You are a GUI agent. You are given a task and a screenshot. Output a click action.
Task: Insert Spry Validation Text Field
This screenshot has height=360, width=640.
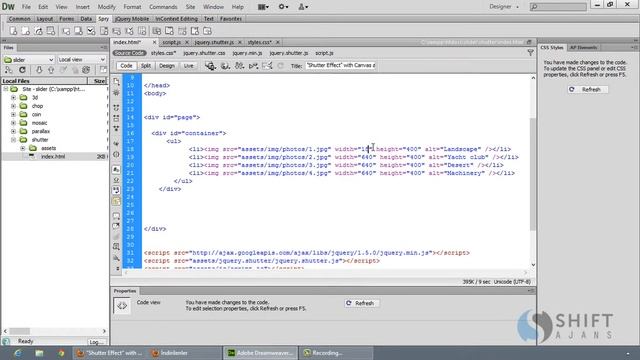66,31
